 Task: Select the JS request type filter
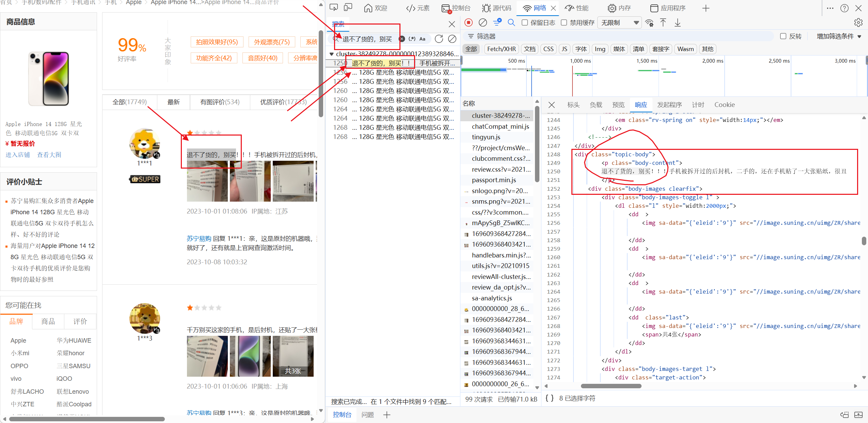[565, 49]
